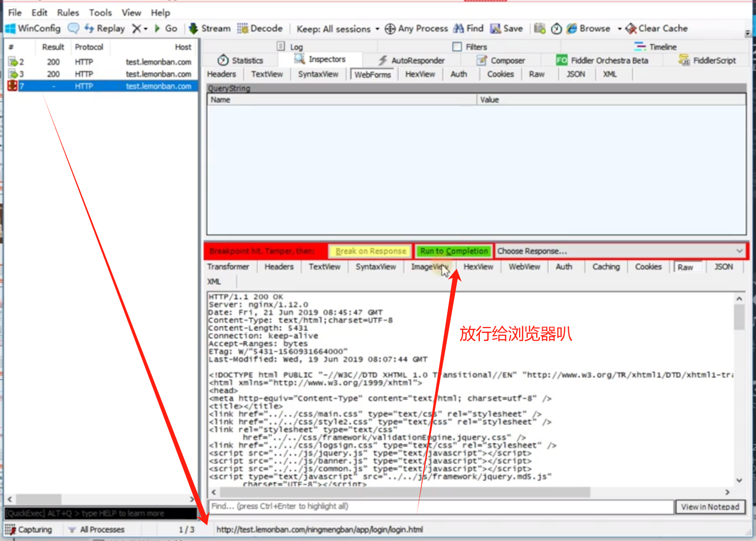Select response WebView tab
Image resolution: width=756 pixels, height=541 pixels.
(x=524, y=267)
